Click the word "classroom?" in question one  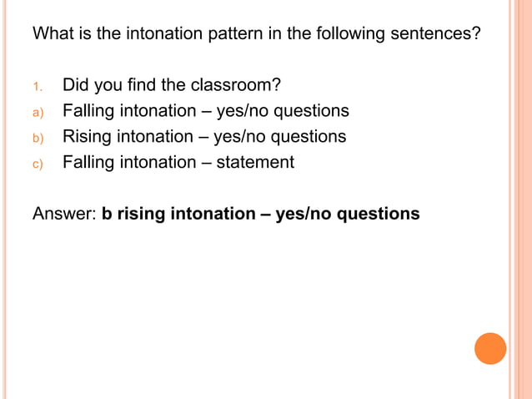[236, 85]
